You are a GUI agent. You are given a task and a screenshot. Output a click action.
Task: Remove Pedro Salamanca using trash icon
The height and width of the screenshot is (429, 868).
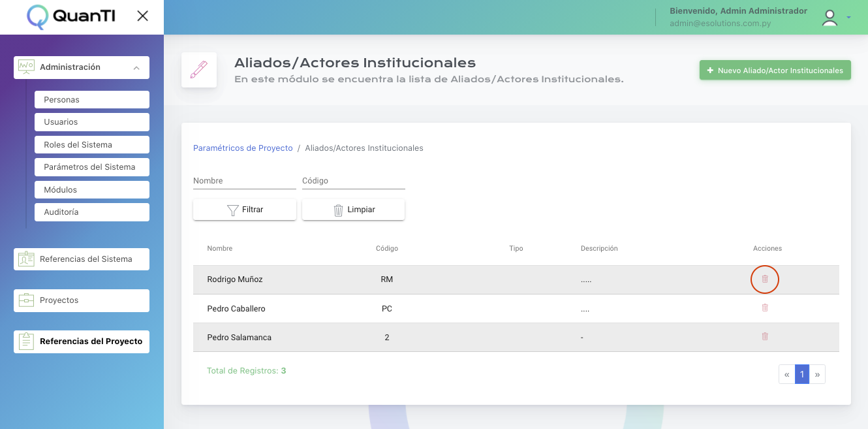765,336
